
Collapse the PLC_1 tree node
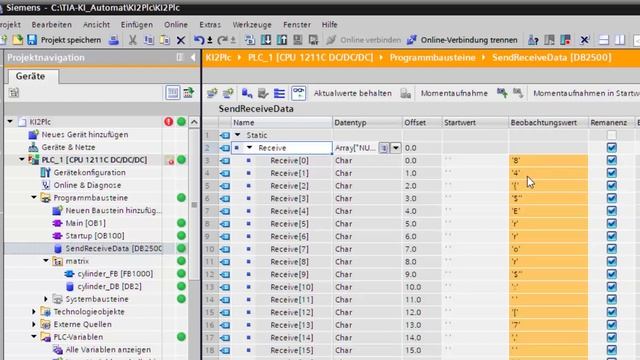pos(22,160)
